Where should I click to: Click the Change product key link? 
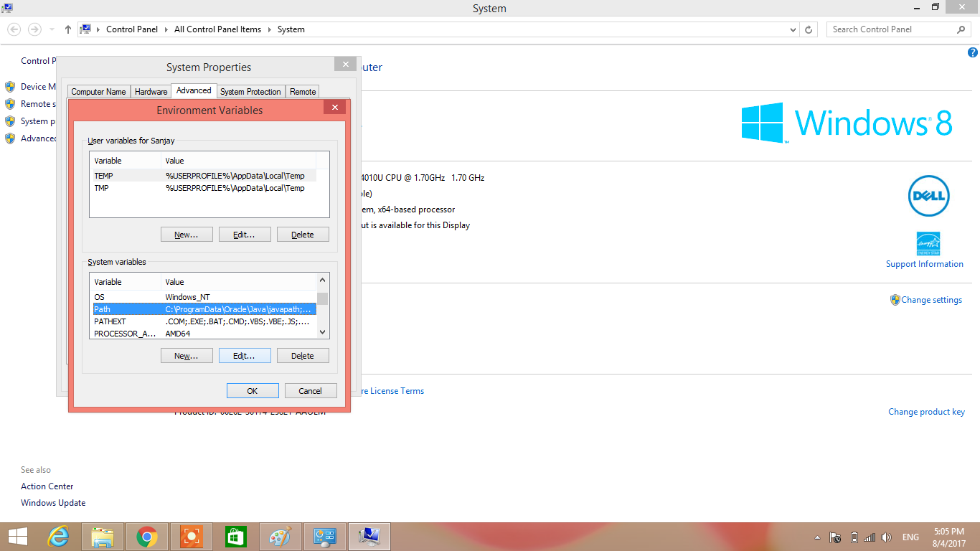[927, 412]
